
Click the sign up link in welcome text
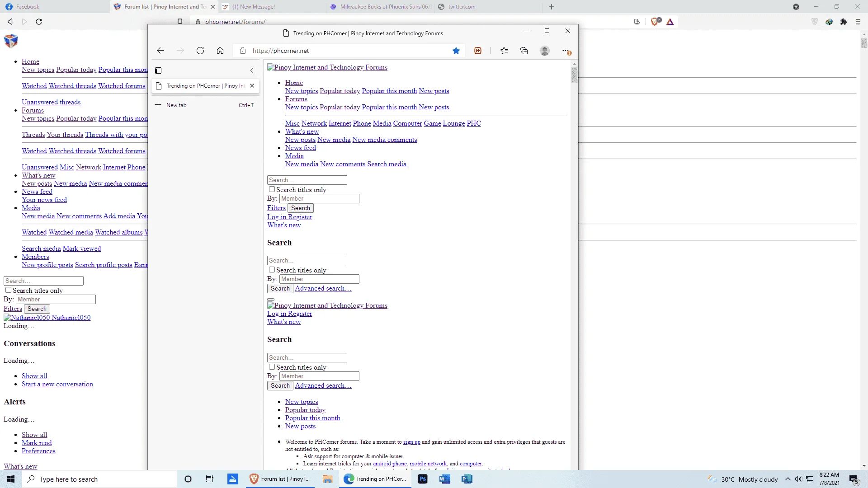coord(412,442)
